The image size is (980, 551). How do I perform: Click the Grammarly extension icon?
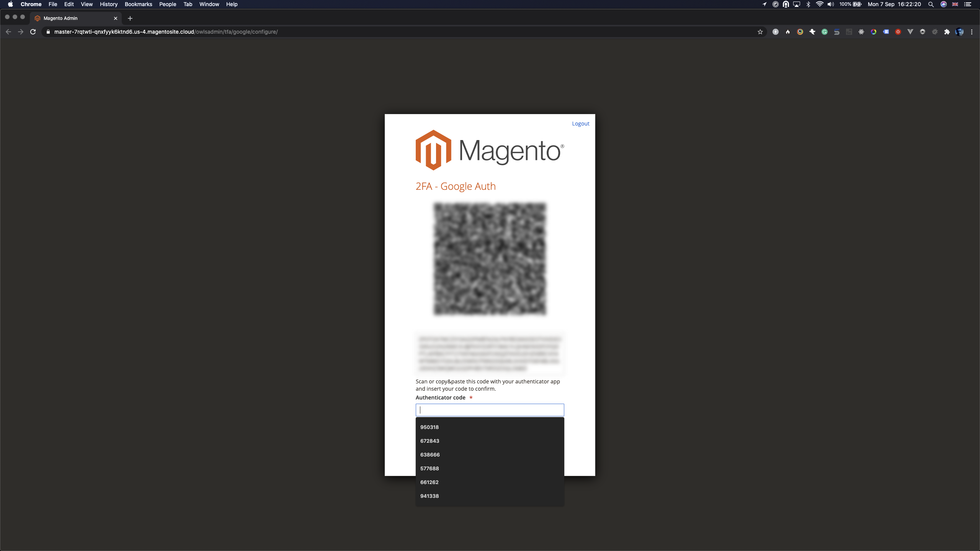[x=824, y=32]
